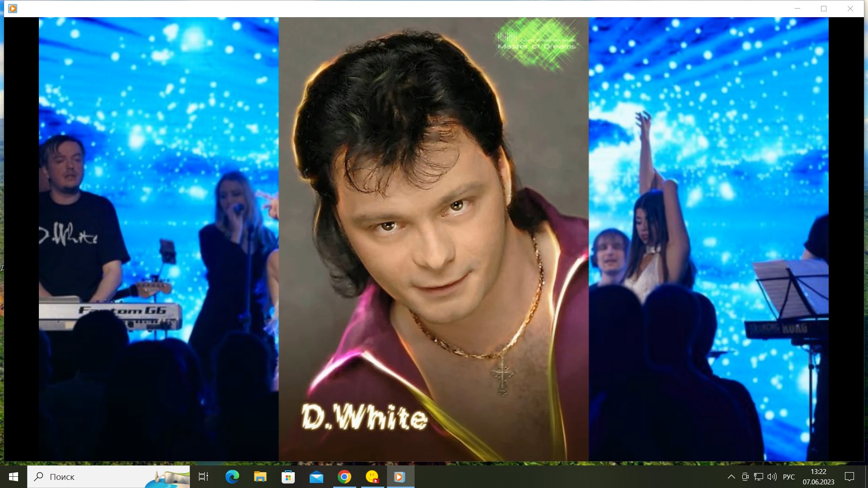This screenshot has height=488, width=868.
Task: Toggle the volume speaker in system tray
Action: click(771, 477)
